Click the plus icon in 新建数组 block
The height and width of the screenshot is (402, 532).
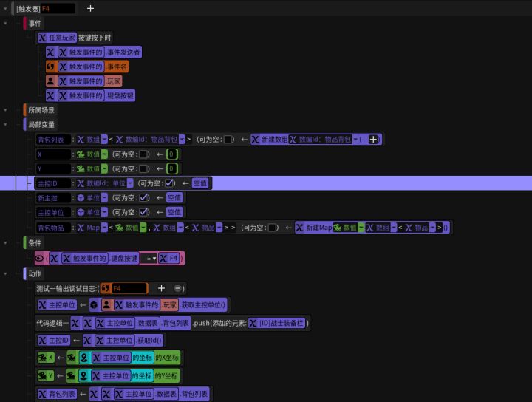point(373,140)
